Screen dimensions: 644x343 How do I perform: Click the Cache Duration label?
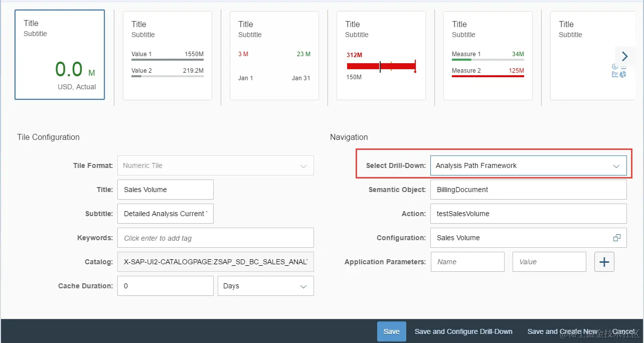[86, 286]
